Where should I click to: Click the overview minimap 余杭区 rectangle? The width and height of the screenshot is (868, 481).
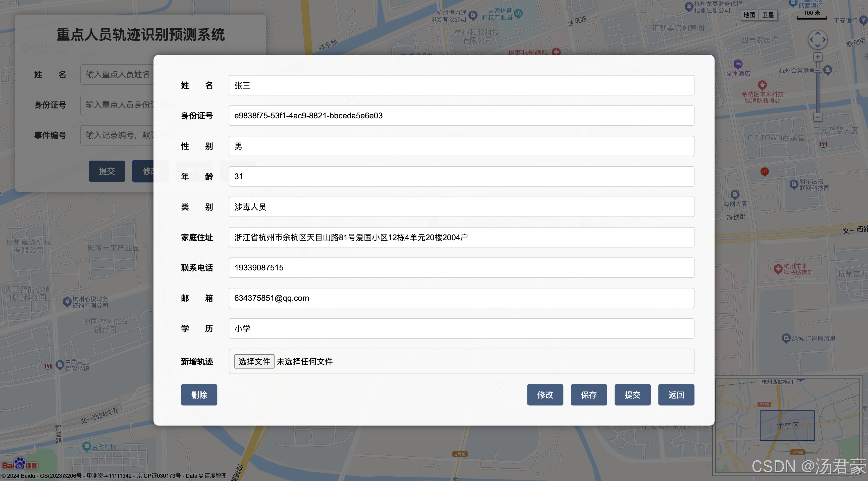787,425
